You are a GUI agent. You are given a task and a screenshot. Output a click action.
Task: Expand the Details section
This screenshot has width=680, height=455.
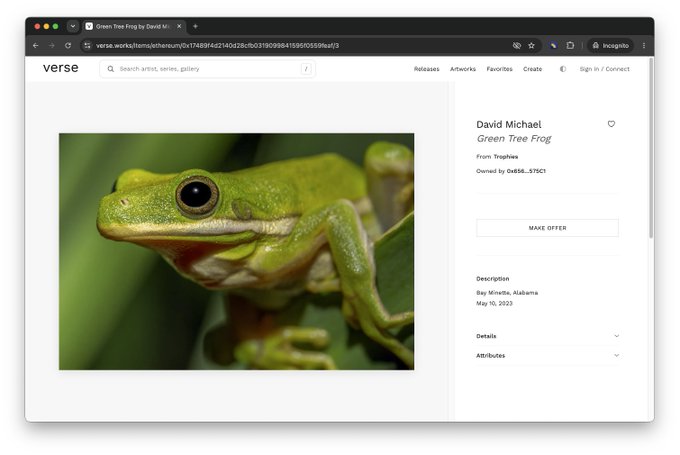pos(547,336)
